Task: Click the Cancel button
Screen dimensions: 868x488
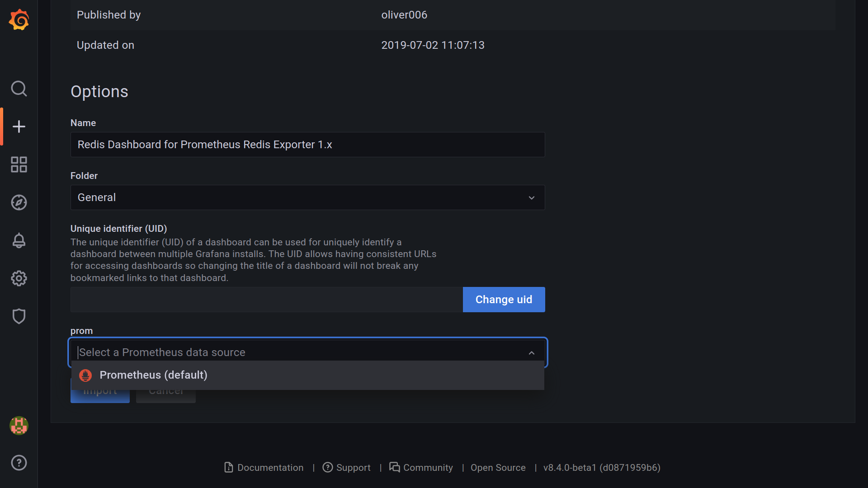Action: 166,390
